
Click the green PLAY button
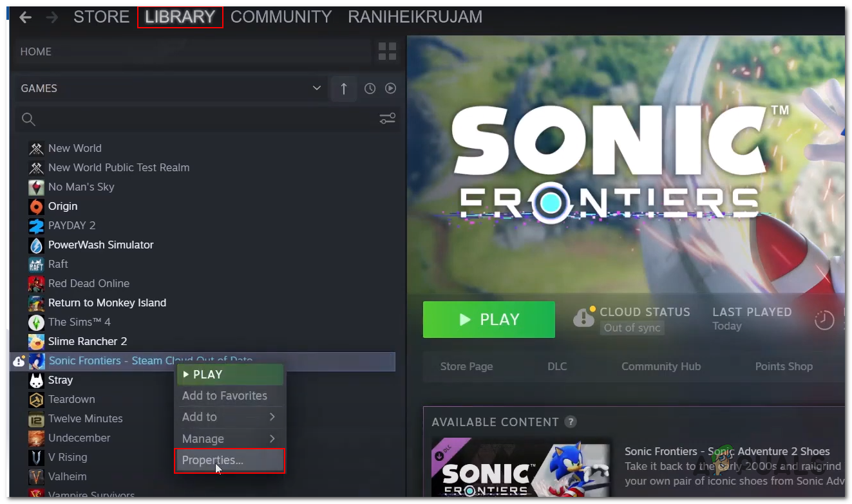point(489,319)
